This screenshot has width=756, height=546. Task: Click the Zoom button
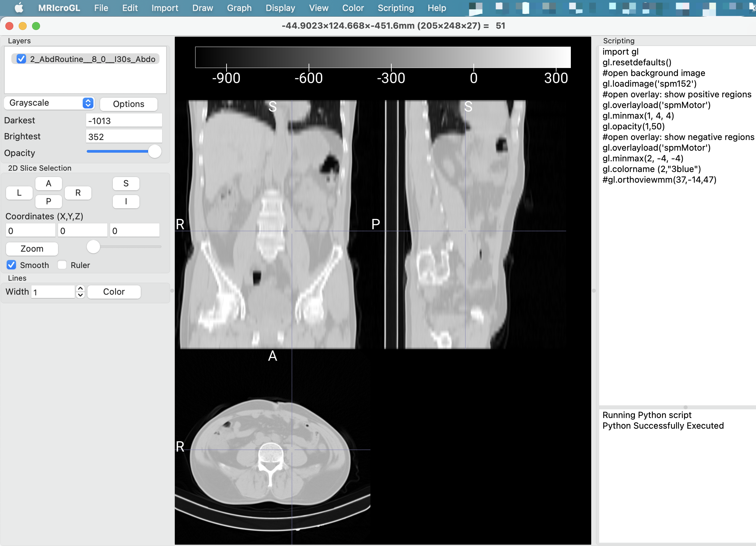click(32, 249)
